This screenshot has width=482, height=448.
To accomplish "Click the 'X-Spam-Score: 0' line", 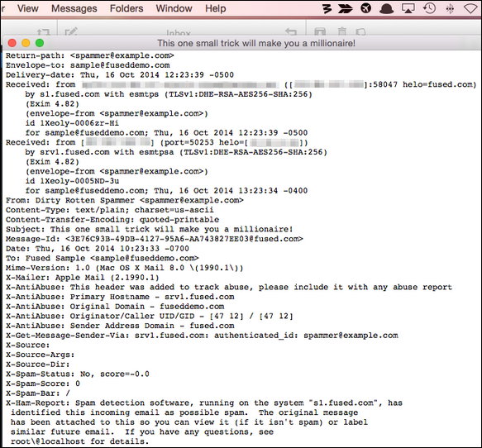I will (43, 384).
